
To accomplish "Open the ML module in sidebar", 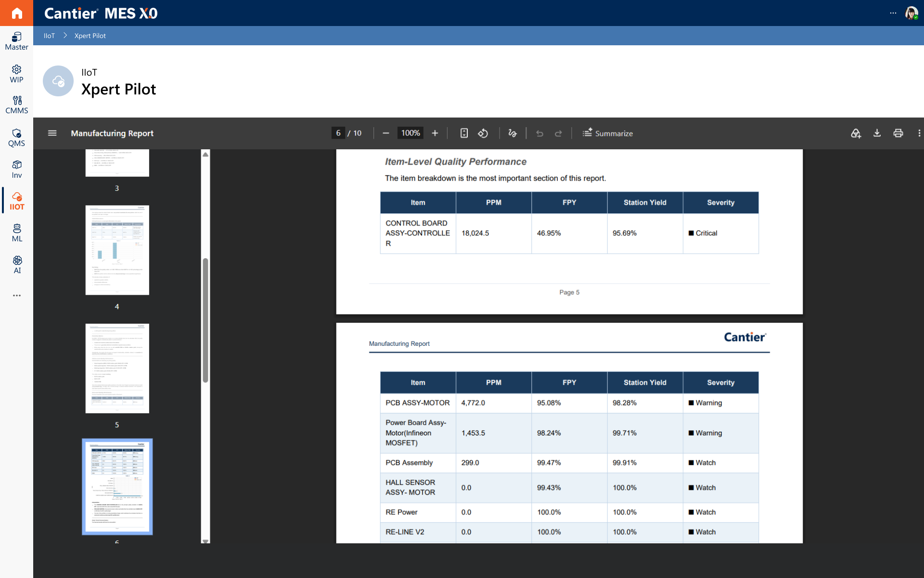I will click(17, 233).
